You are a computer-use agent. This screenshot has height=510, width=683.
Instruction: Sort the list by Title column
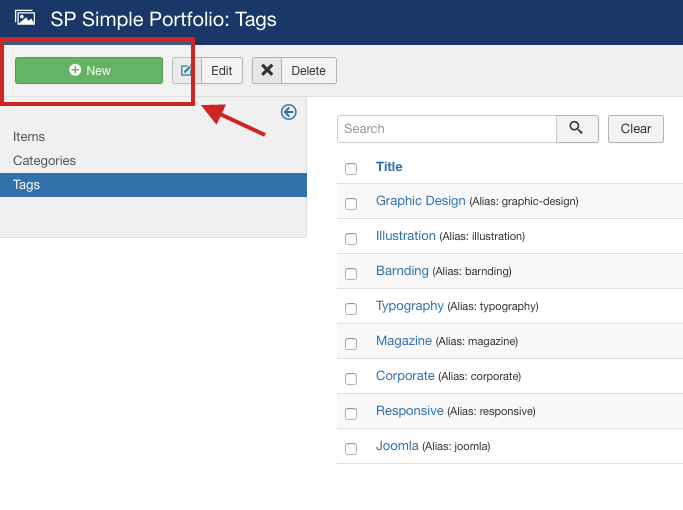point(389,167)
